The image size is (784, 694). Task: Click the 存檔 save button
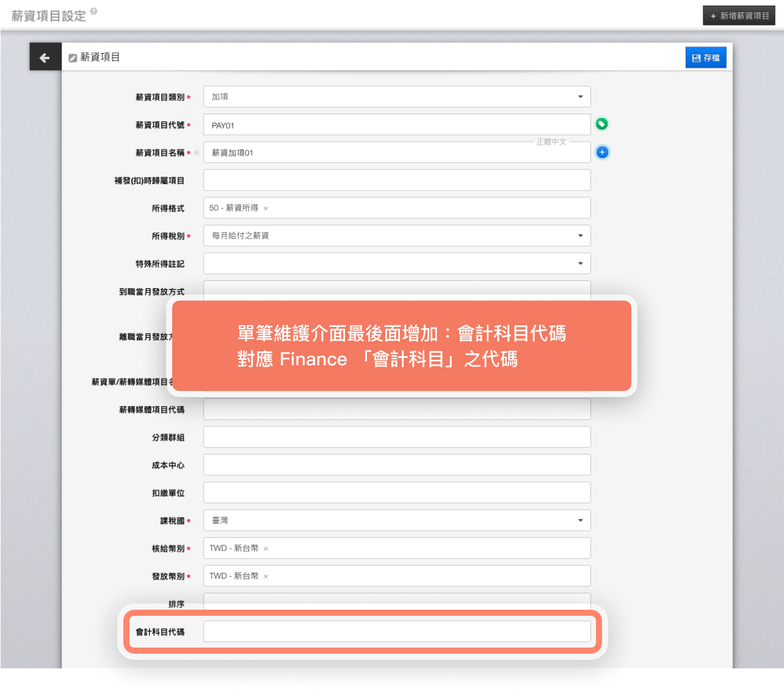(x=705, y=57)
